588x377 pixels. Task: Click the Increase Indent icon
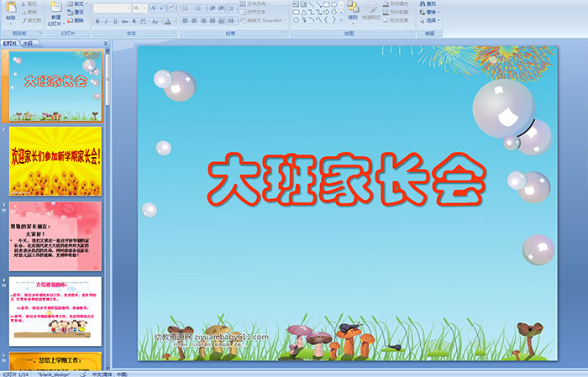pyautogui.click(x=221, y=8)
